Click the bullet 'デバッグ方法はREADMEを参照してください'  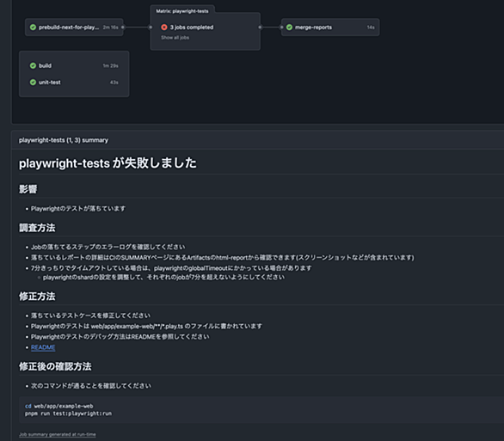coord(120,337)
